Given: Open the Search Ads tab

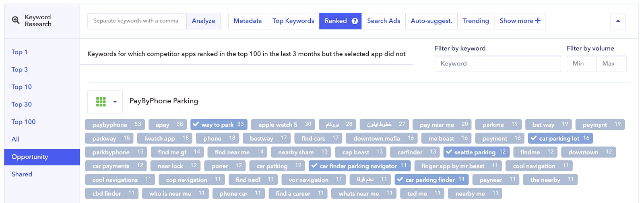Looking at the screenshot, I should click(x=383, y=21).
